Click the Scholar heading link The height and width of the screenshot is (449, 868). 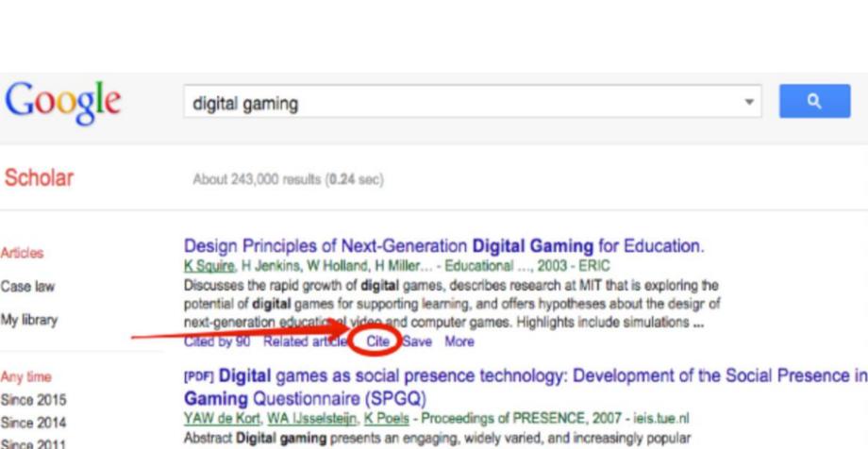point(39,178)
